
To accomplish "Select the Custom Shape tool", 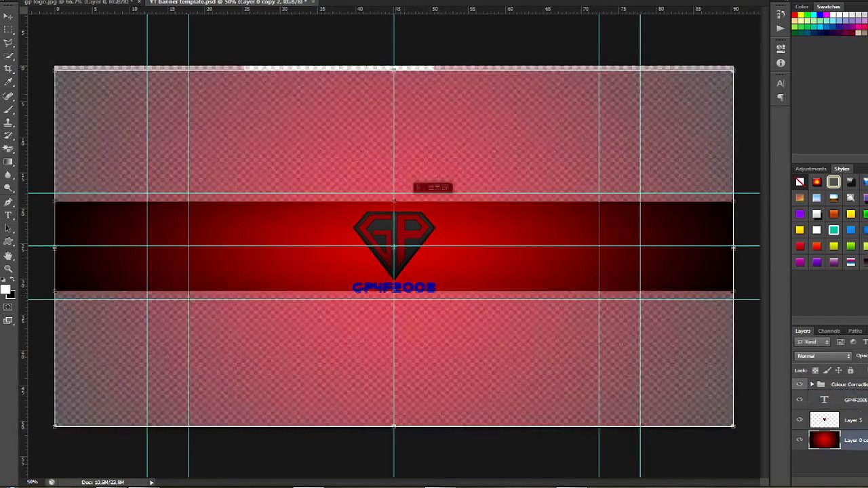I will [x=8, y=242].
